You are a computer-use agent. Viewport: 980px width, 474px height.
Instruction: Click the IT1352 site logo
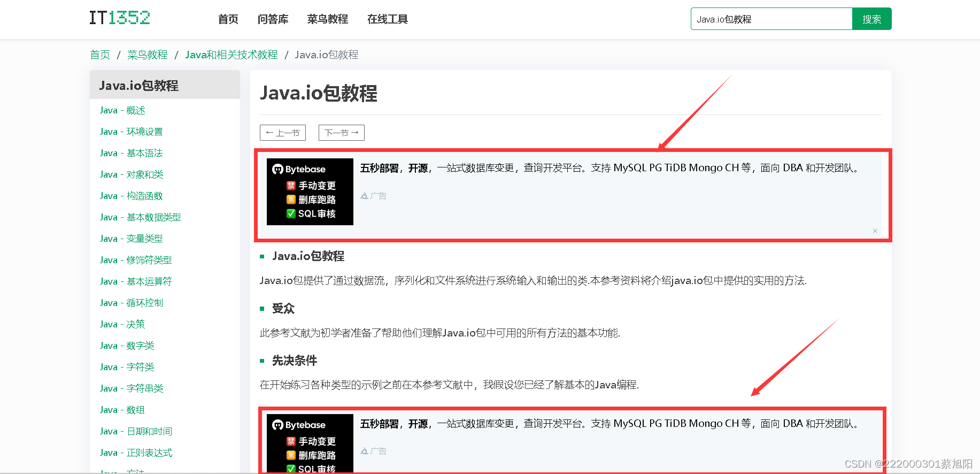tap(120, 18)
